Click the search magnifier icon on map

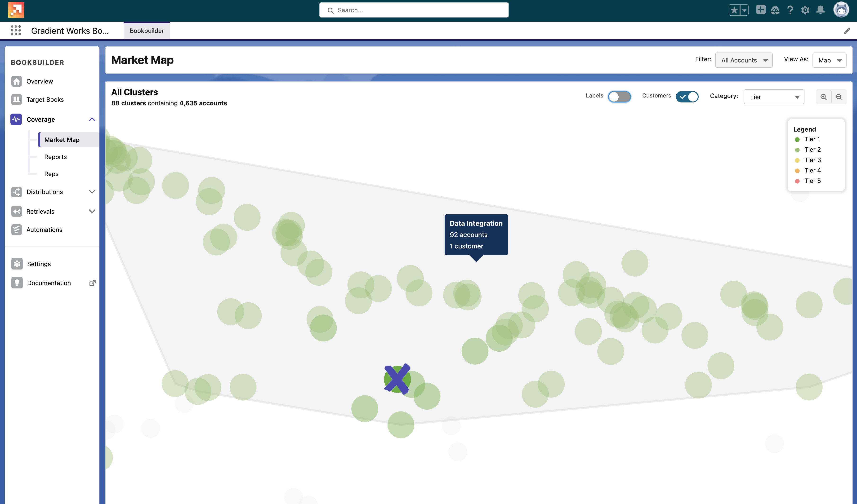click(x=823, y=96)
